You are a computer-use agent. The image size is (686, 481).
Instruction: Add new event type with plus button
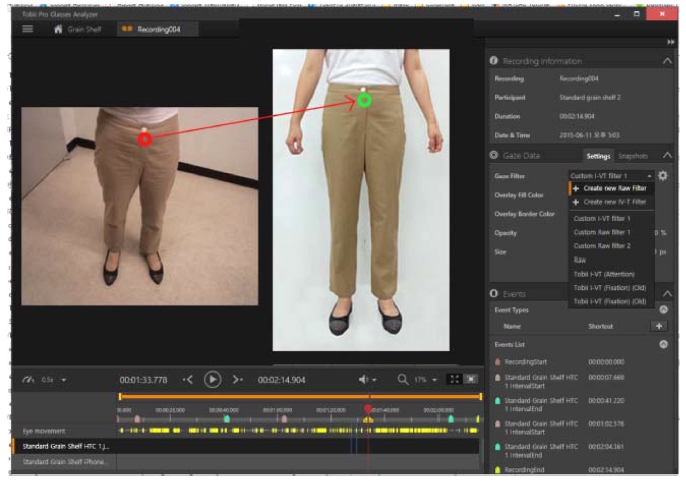coord(659,326)
